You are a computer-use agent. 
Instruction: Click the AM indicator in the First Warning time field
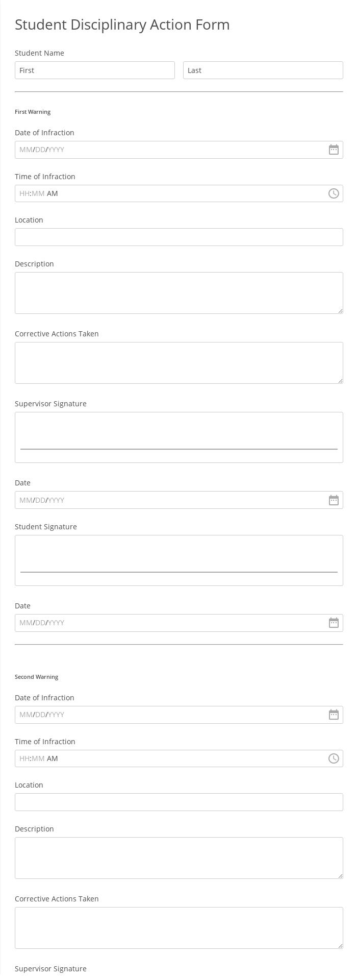[52, 193]
